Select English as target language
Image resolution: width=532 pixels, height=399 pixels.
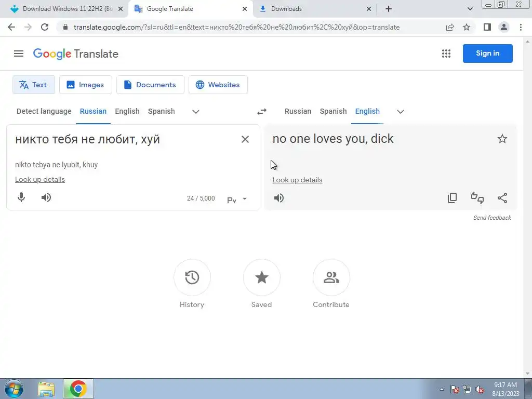click(367, 111)
